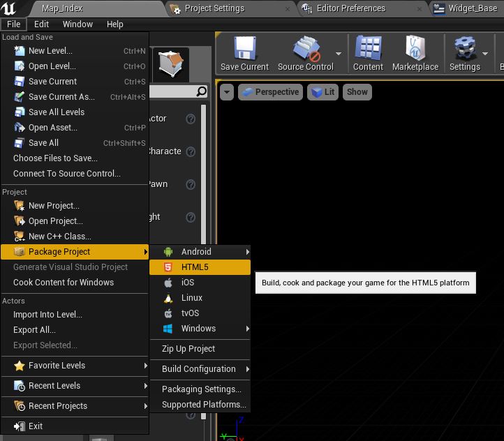Click Lit view mode button
The width and height of the screenshot is (504, 441).
click(323, 92)
